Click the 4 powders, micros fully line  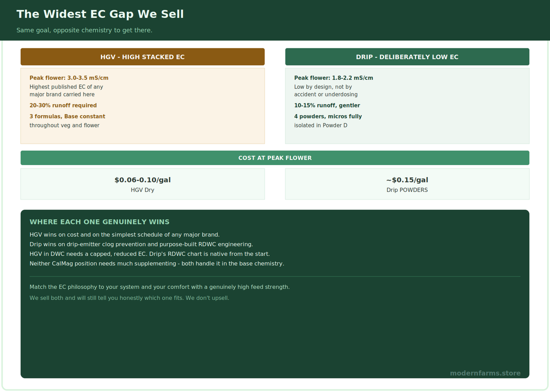click(328, 116)
